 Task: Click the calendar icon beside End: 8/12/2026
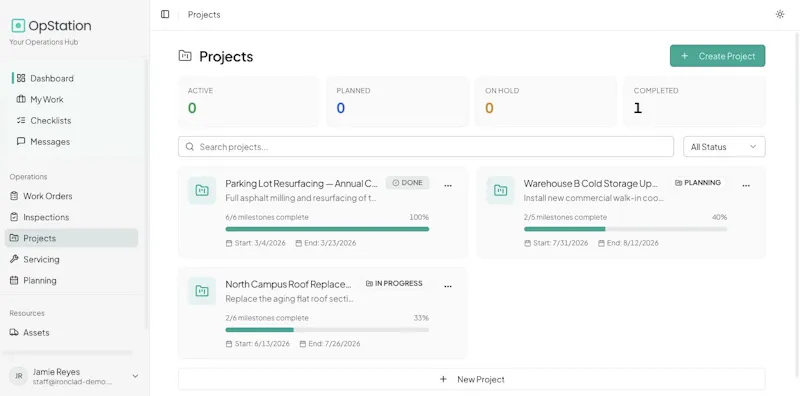point(601,243)
